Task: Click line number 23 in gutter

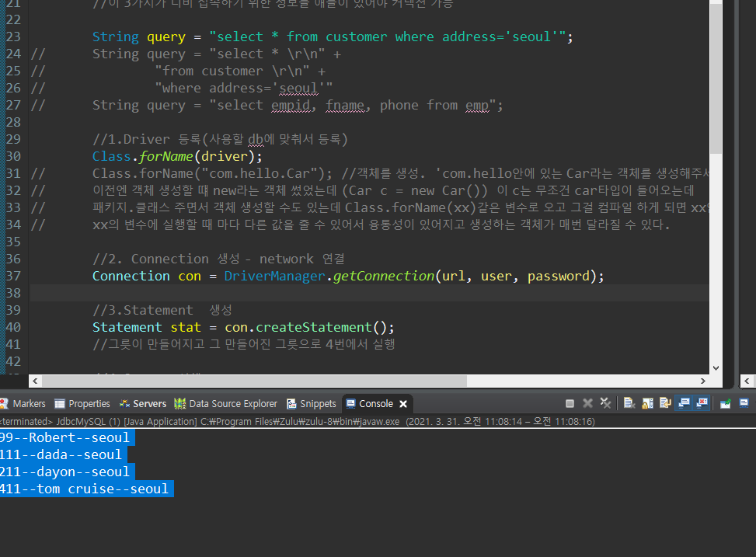Action: pyautogui.click(x=13, y=37)
